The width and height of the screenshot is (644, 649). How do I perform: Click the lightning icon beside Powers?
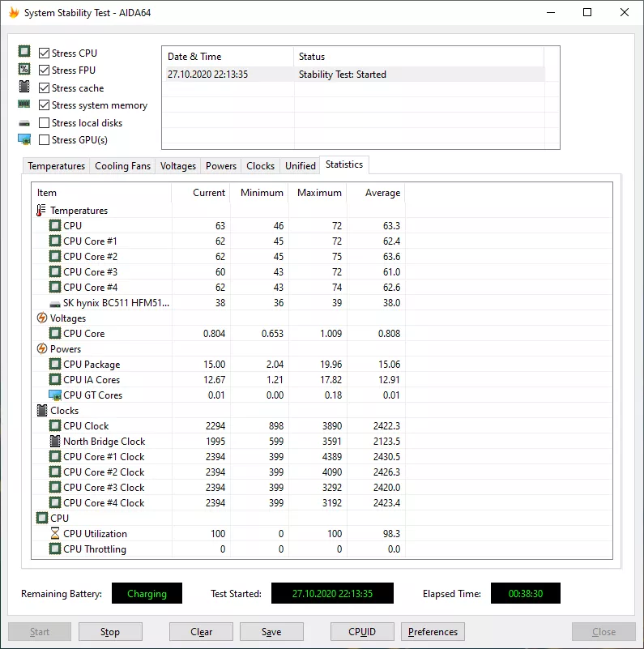pos(42,349)
